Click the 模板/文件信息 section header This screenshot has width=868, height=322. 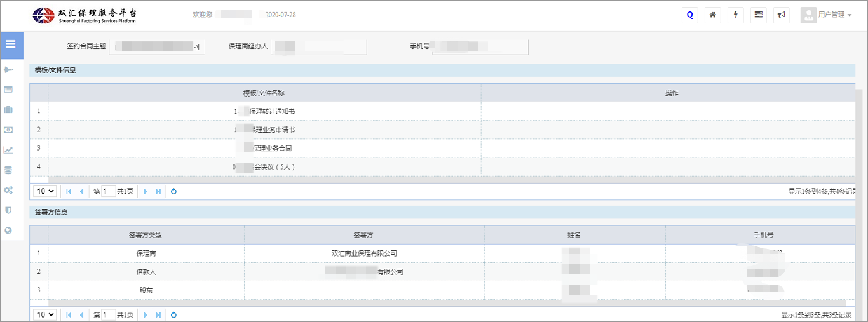click(442, 70)
